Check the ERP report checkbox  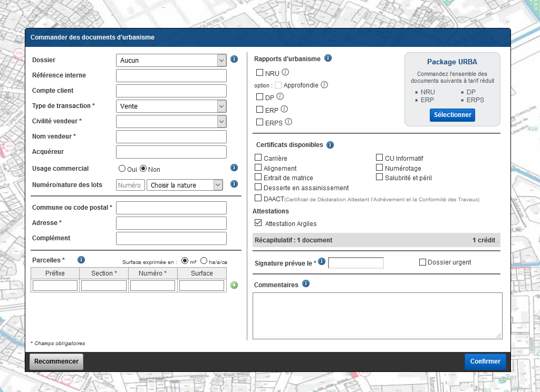259,110
